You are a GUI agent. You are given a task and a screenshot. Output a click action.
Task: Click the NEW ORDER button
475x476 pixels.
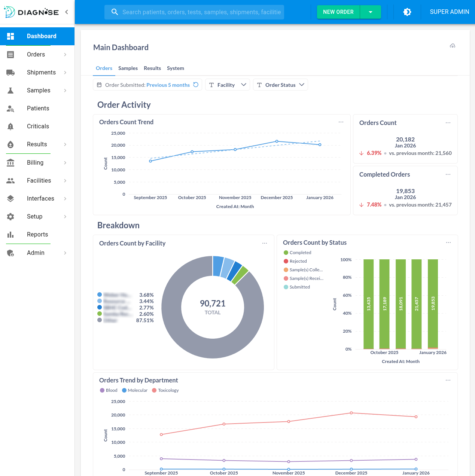click(x=338, y=12)
